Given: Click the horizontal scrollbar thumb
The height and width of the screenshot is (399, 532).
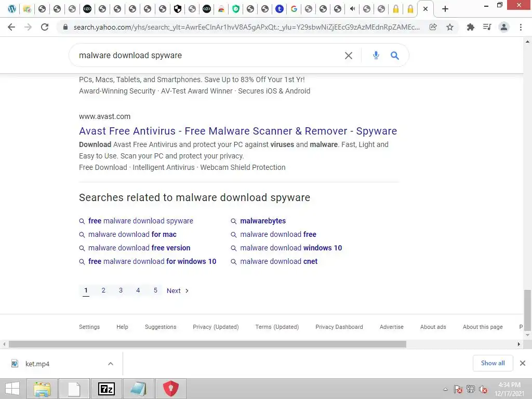Looking at the screenshot, I should point(207,344).
